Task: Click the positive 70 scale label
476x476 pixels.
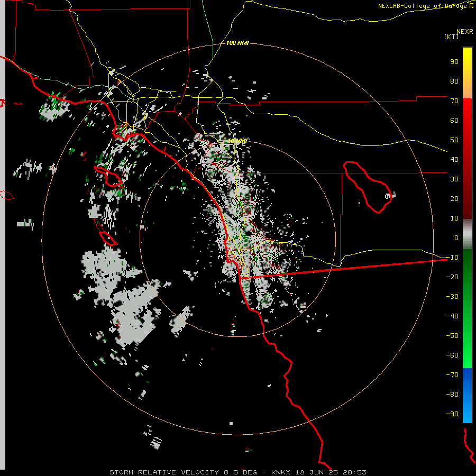Action: (454, 101)
